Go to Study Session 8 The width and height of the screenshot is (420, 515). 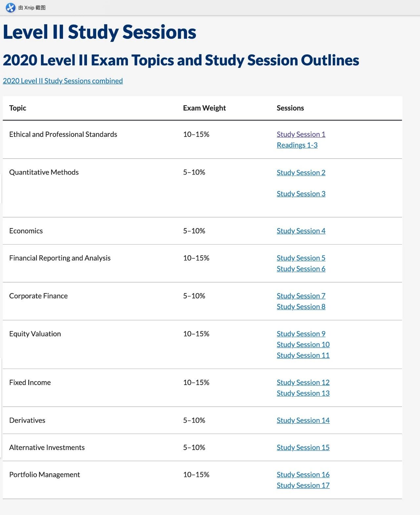click(x=301, y=307)
